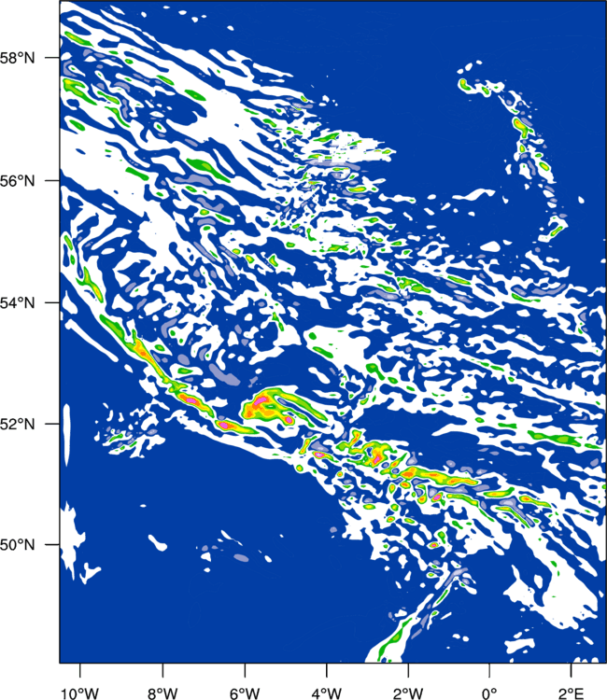Click the 8°W longitude label

162,693
